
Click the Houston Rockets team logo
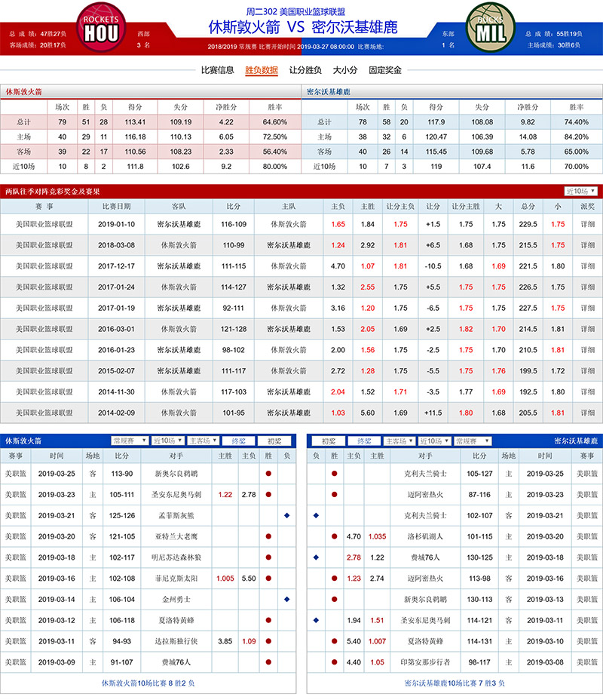point(101,28)
